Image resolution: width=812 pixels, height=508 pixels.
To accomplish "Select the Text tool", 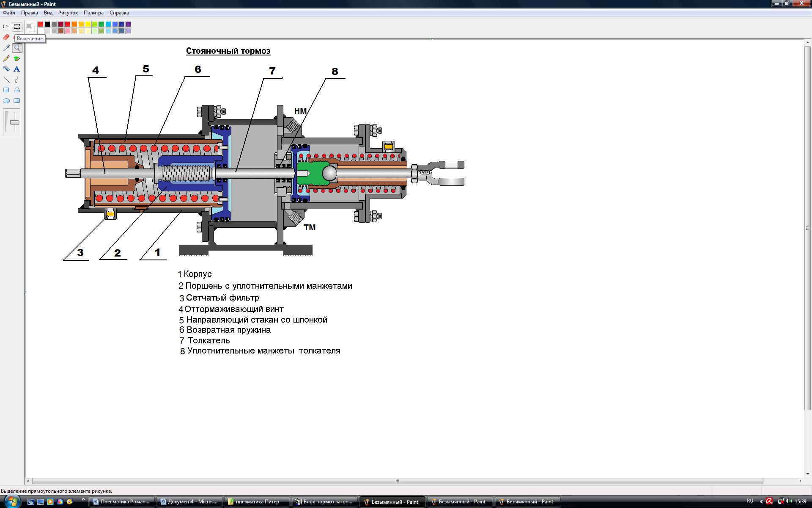I will tap(17, 69).
